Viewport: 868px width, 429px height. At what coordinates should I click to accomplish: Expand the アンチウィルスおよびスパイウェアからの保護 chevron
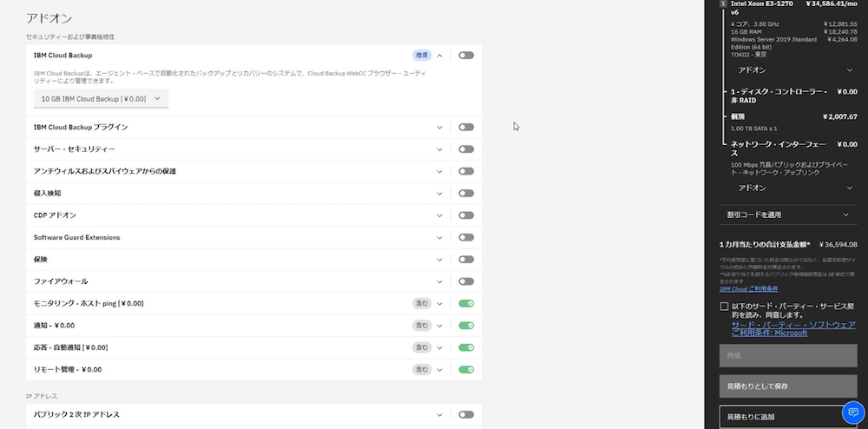(439, 171)
